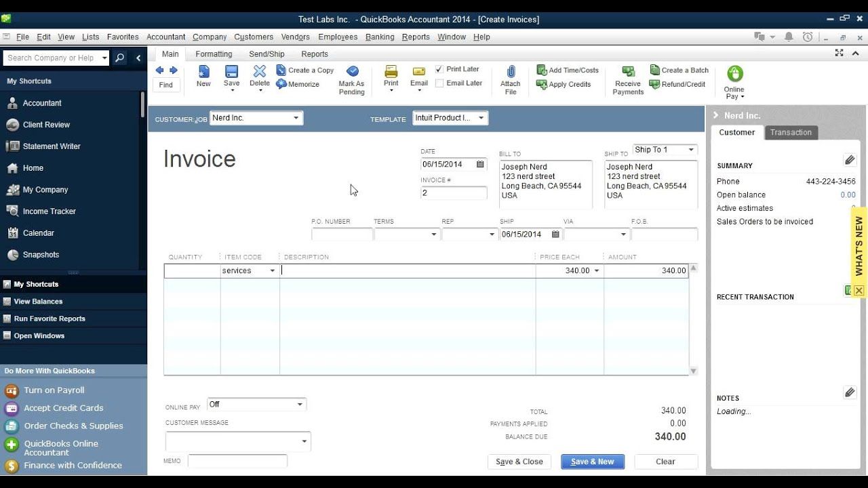Click the Delete X icon
The width and height of the screenshot is (868, 488).
point(260,71)
